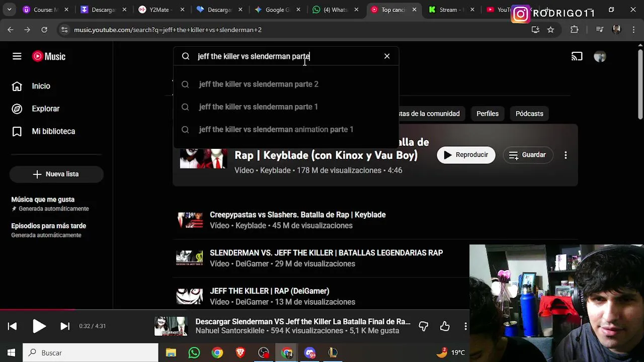Open the hamburger guide menu
Viewport: 644px width, 362px height.
[x=17, y=56]
